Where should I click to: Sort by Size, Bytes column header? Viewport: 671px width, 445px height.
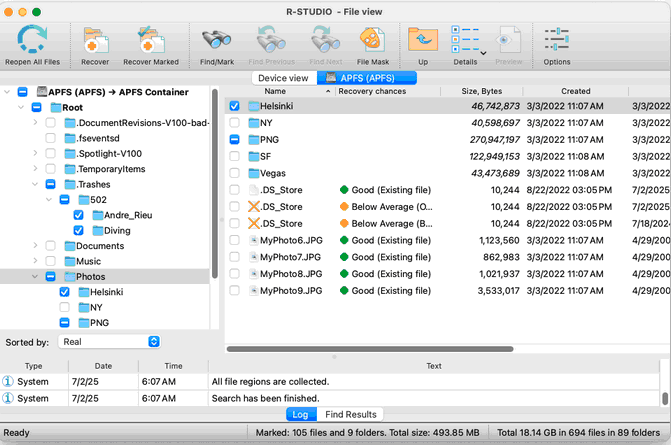pos(481,91)
